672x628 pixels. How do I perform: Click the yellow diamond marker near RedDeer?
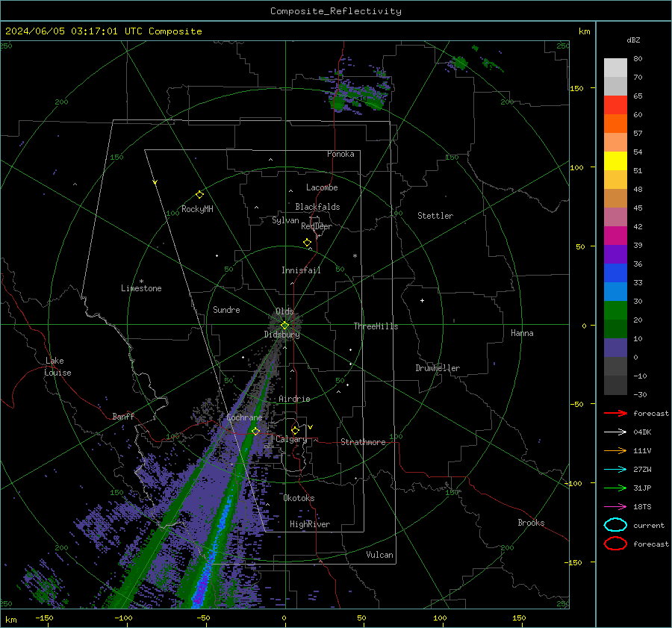pyautogui.click(x=307, y=242)
